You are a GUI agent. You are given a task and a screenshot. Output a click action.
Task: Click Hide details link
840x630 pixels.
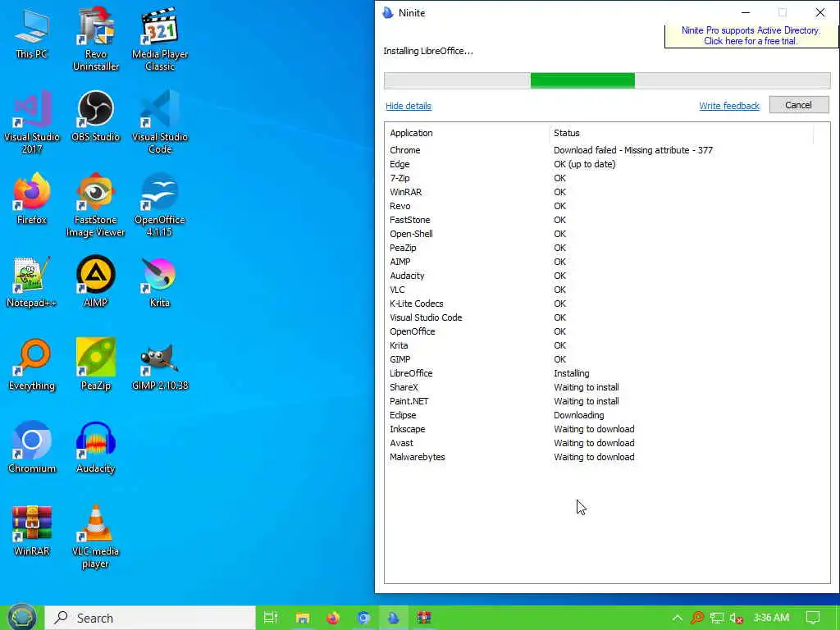pyautogui.click(x=409, y=106)
